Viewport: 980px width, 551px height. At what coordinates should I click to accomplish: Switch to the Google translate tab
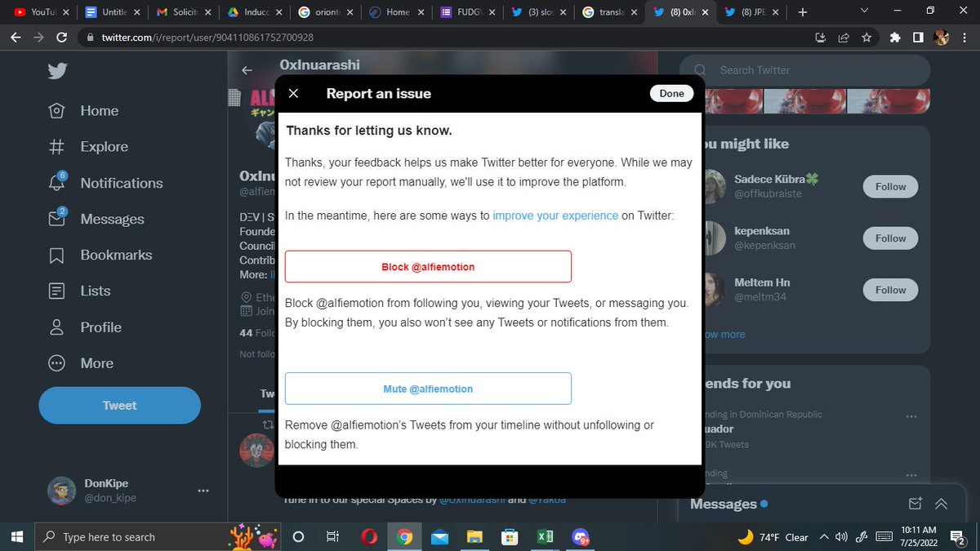[x=611, y=12]
